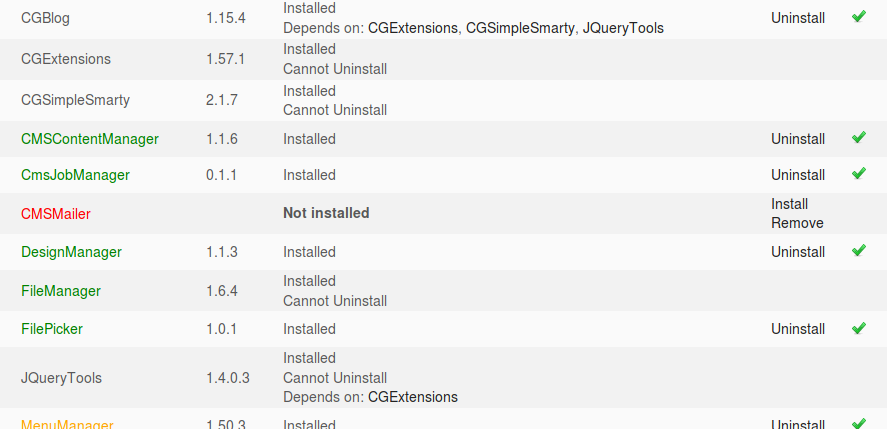The width and height of the screenshot is (887, 429).
Task: Open the DesignManager module link
Action: tap(71, 252)
